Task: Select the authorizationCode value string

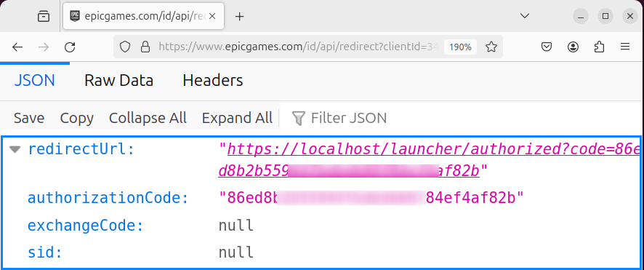Action: pos(371,198)
